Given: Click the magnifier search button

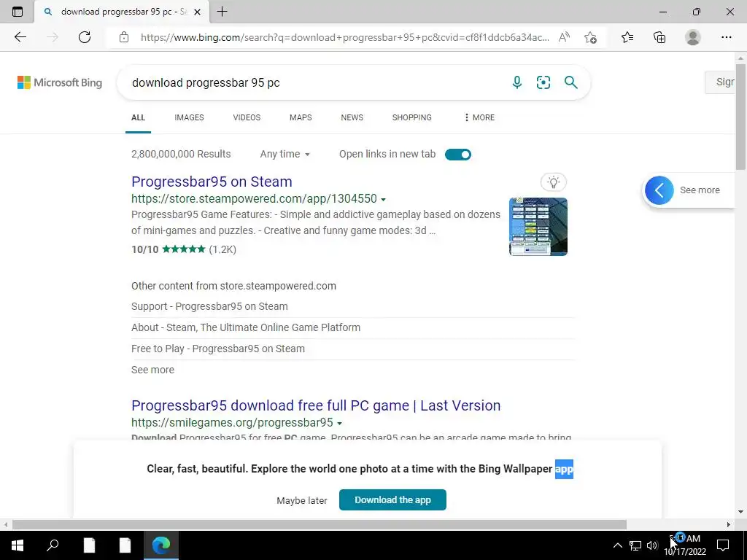Looking at the screenshot, I should (570, 82).
